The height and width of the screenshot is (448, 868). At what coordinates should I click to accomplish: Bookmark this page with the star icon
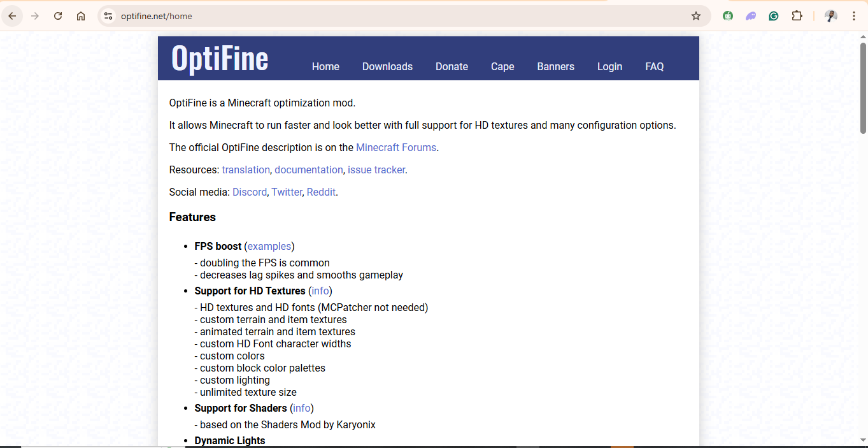click(695, 16)
